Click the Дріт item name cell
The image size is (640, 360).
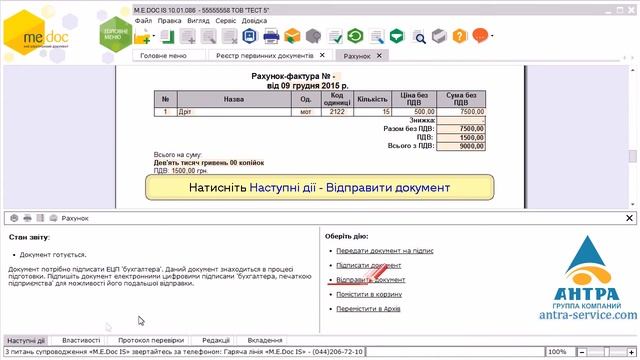pos(234,112)
